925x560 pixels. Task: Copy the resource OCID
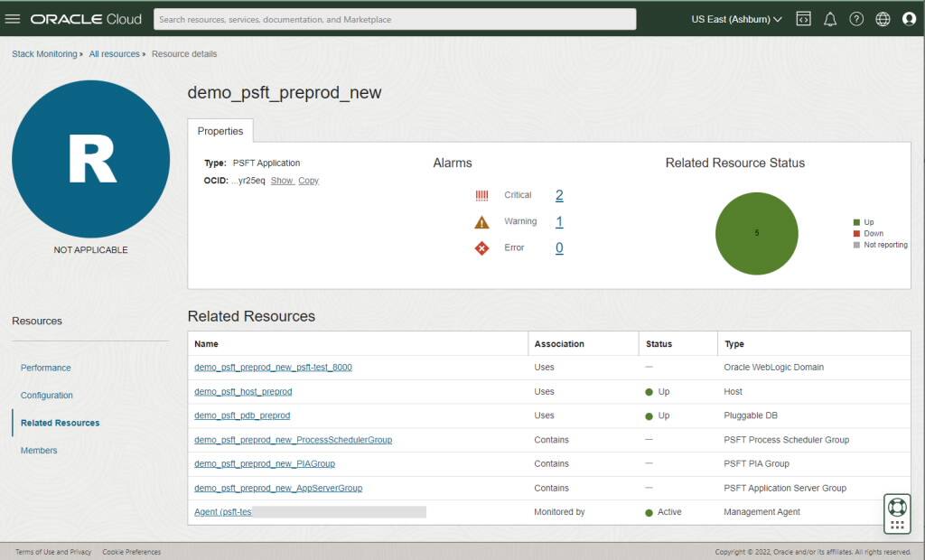coord(308,181)
